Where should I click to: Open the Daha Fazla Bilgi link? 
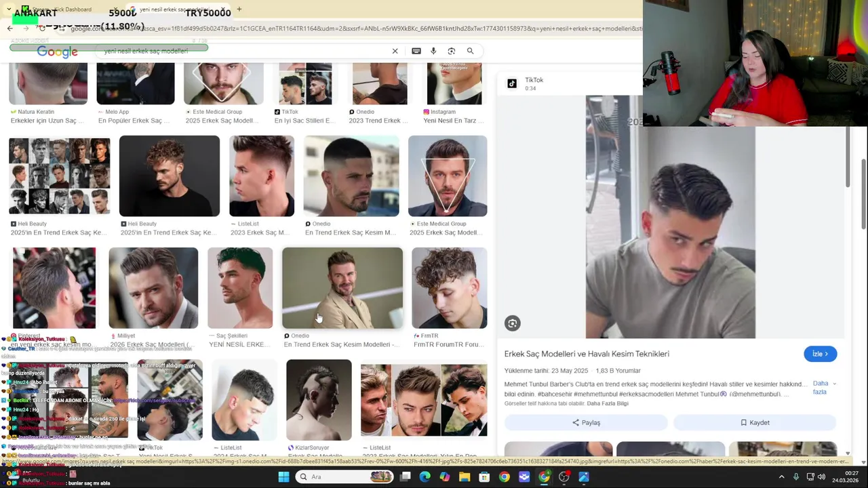pos(608,403)
